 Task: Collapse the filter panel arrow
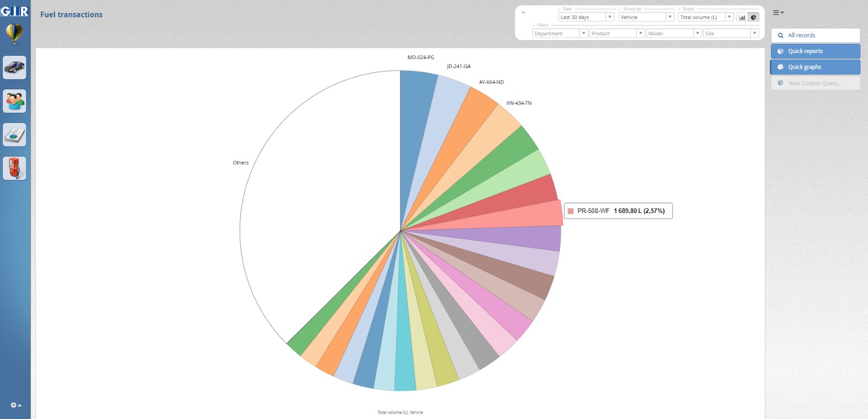point(523,12)
